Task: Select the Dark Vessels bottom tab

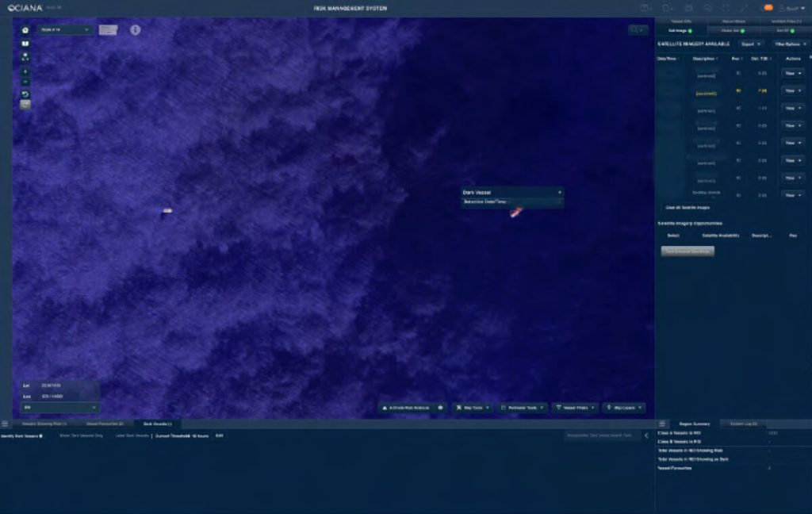Action: click(x=157, y=424)
